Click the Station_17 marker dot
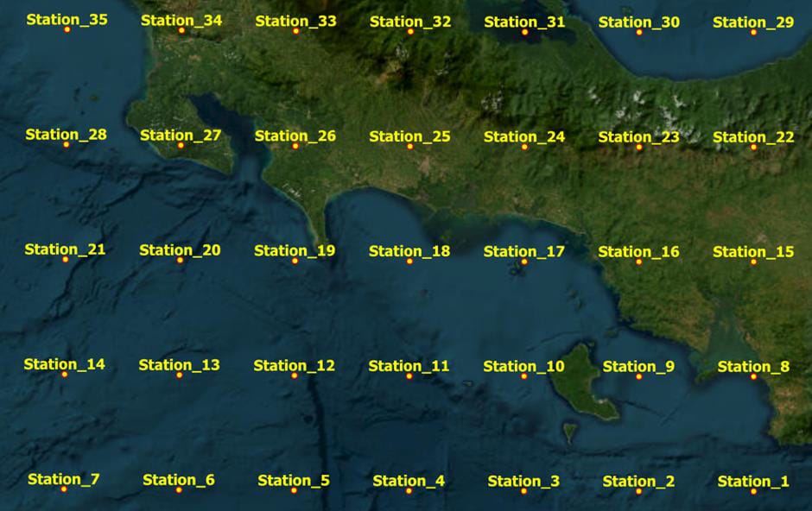812x511 pixels. click(523, 262)
